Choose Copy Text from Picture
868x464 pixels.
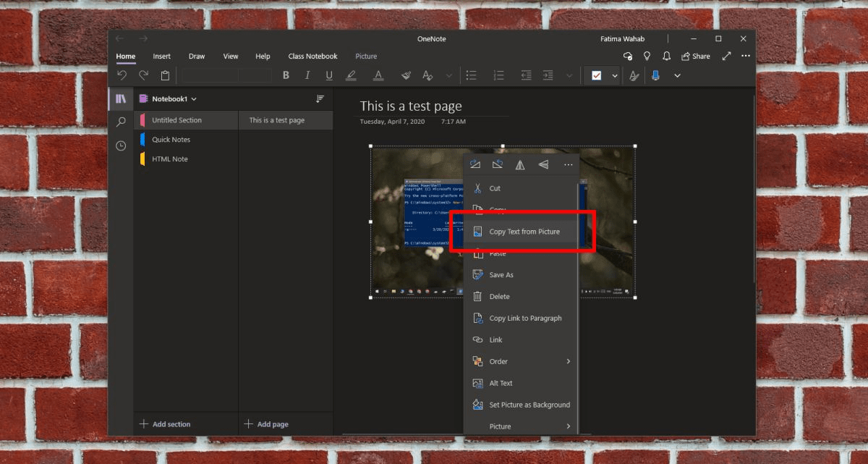click(x=524, y=231)
